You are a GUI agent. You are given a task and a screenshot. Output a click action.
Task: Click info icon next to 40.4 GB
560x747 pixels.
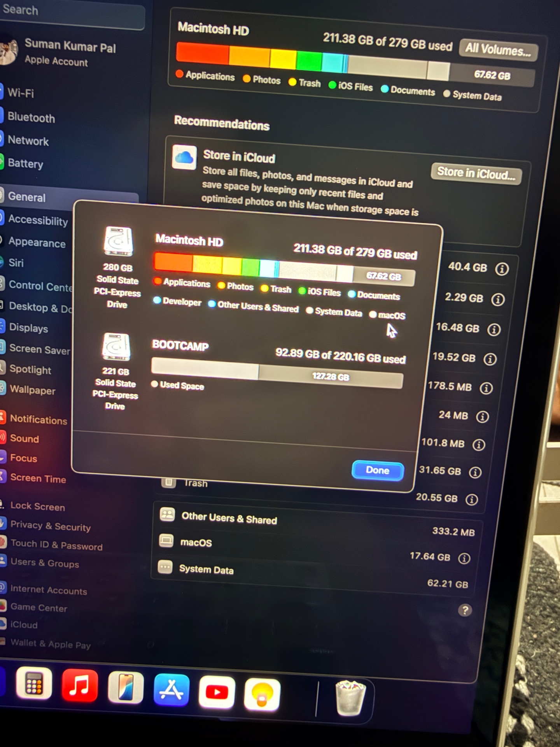point(502,269)
